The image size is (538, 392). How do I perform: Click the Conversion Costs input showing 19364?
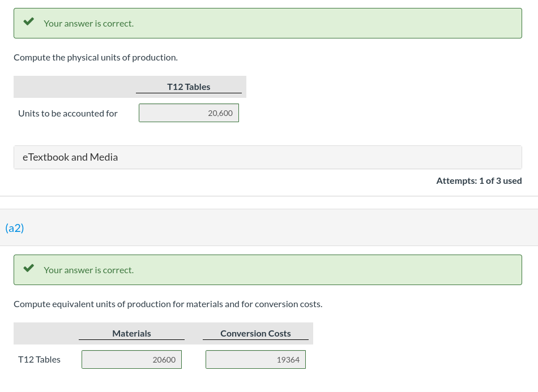click(255, 359)
